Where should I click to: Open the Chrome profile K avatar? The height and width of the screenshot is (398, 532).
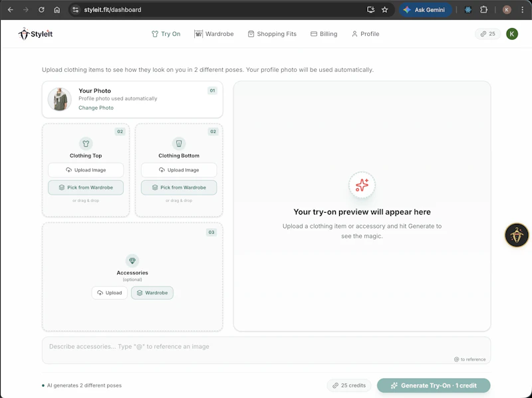tap(507, 10)
